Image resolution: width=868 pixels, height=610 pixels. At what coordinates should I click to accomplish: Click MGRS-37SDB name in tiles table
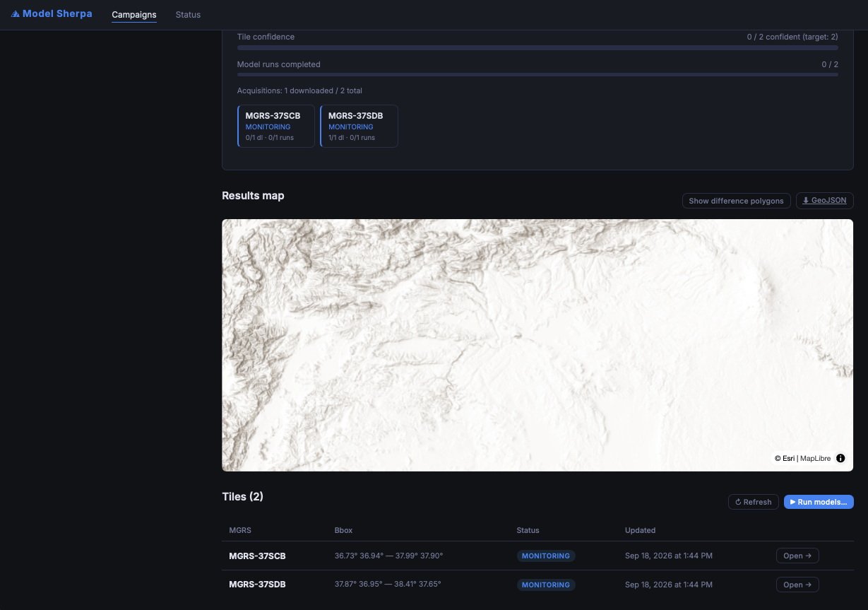[257, 585]
